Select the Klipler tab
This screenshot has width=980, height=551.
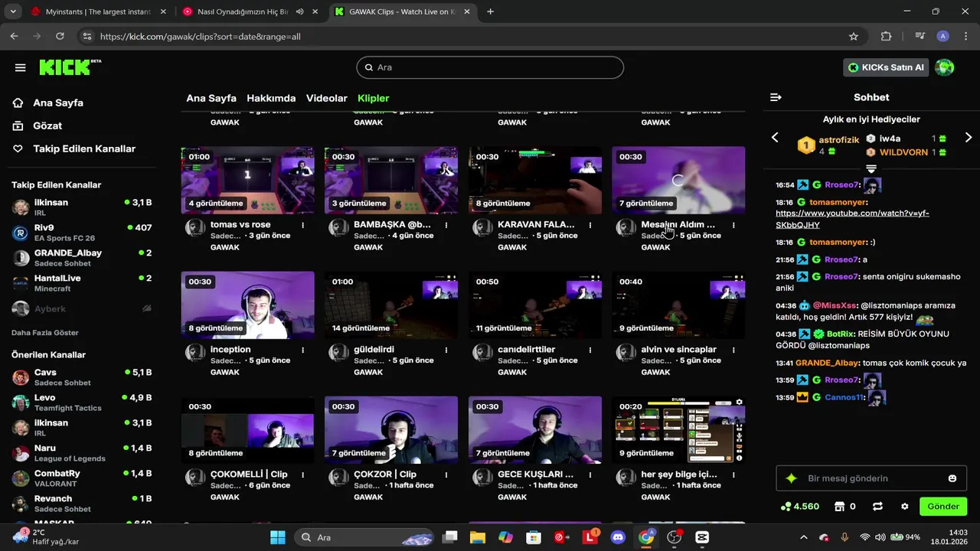click(374, 98)
